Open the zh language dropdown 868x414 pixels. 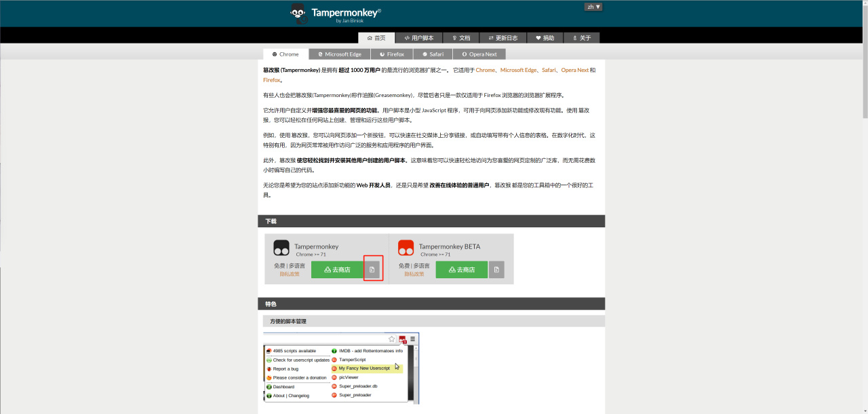tap(593, 7)
